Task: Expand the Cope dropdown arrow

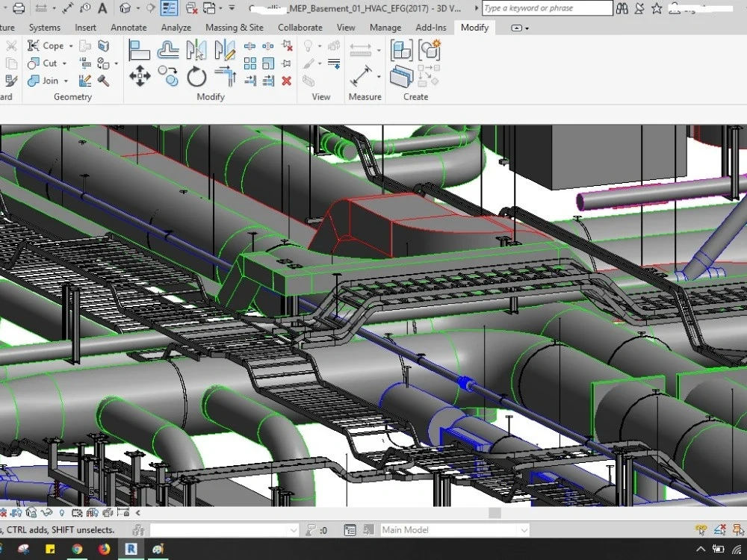Action: click(x=71, y=46)
